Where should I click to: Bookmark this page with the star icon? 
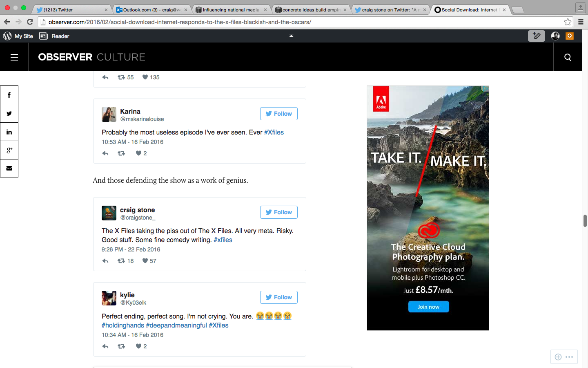(568, 22)
